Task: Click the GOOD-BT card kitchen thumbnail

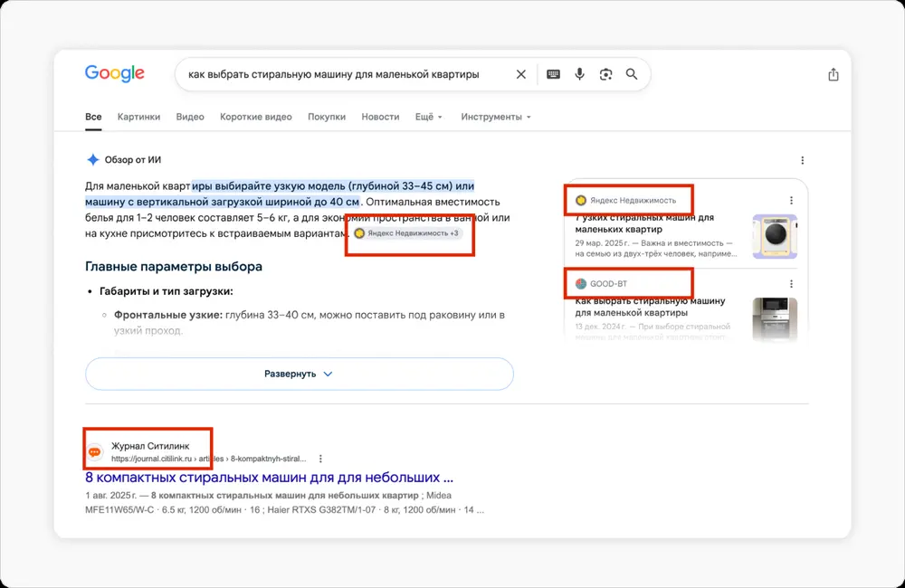Action: pyautogui.click(x=776, y=318)
